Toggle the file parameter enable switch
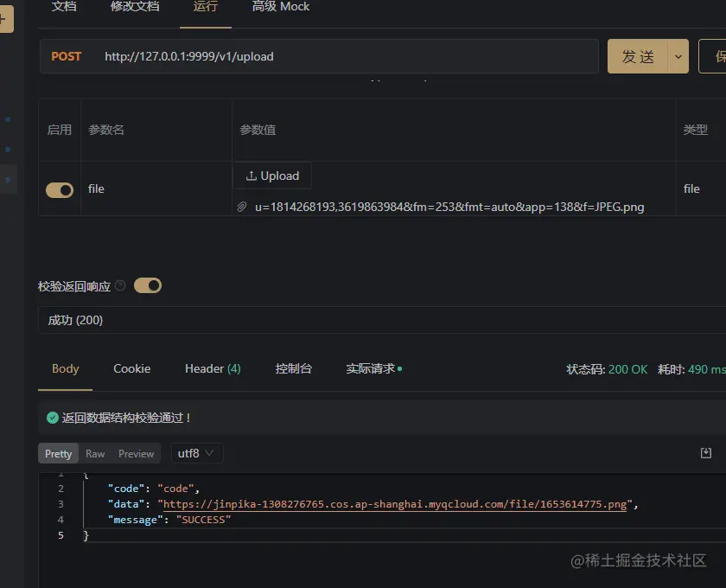This screenshot has width=726, height=588. (60, 189)
